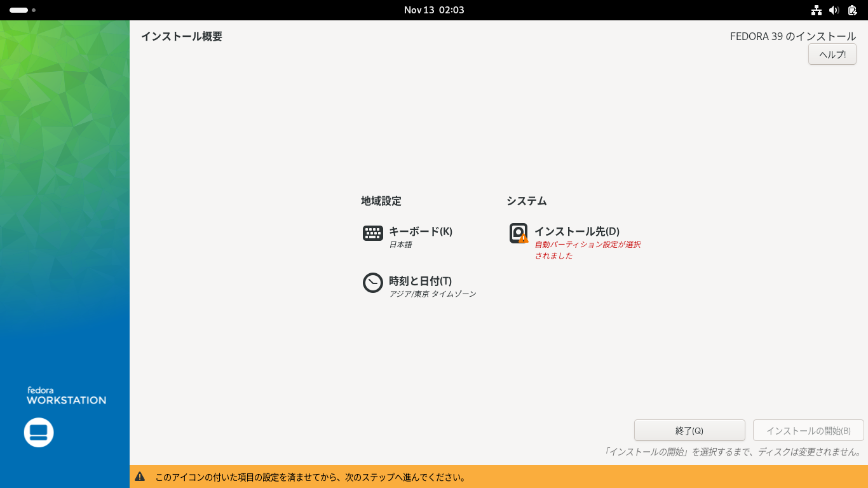868x488 pixels.
Task: Click the red 自動パーティション設定 warning text
Action: [587, 250]
